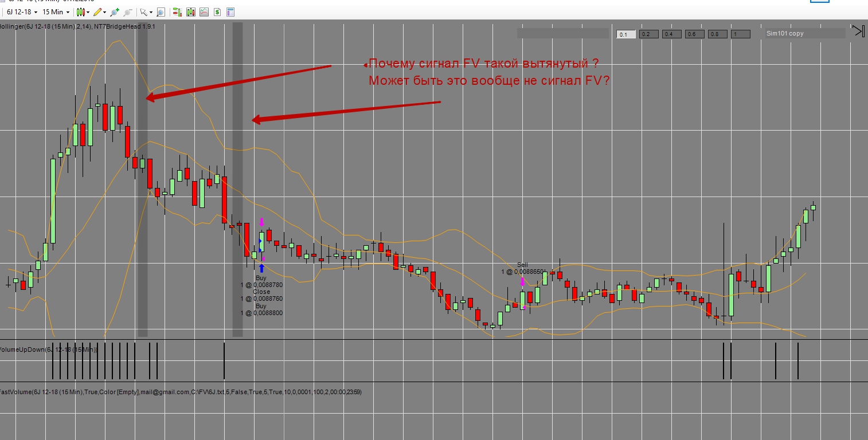
Task: Click the blank gray bar left of 0.1
Action: (x=563, y=34)
